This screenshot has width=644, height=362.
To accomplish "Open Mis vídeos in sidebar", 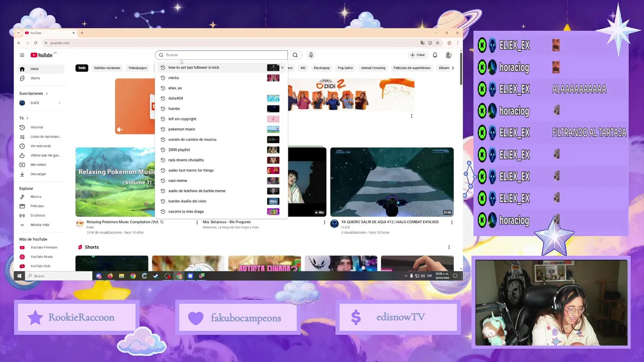I will click(41, 164).
